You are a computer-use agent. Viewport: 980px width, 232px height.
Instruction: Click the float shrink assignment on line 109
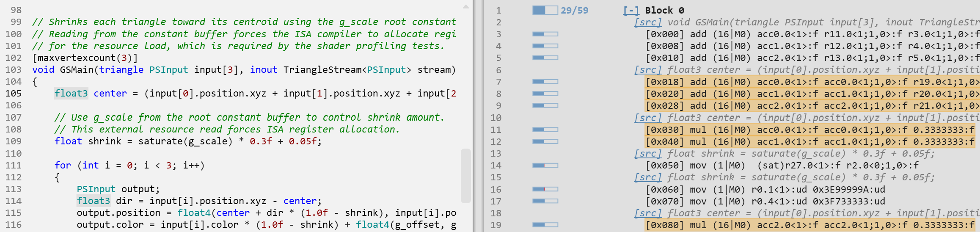(188, 141)
